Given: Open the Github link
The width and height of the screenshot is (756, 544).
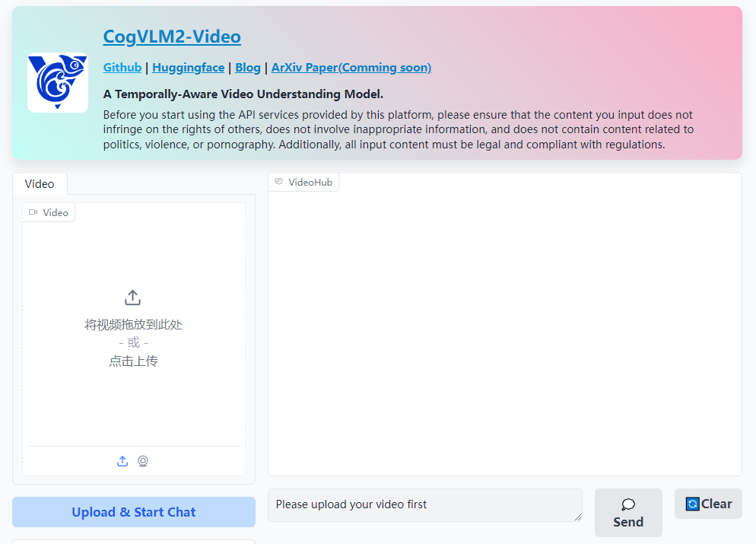Looking at the screenshot, I should tap(122, 67).
